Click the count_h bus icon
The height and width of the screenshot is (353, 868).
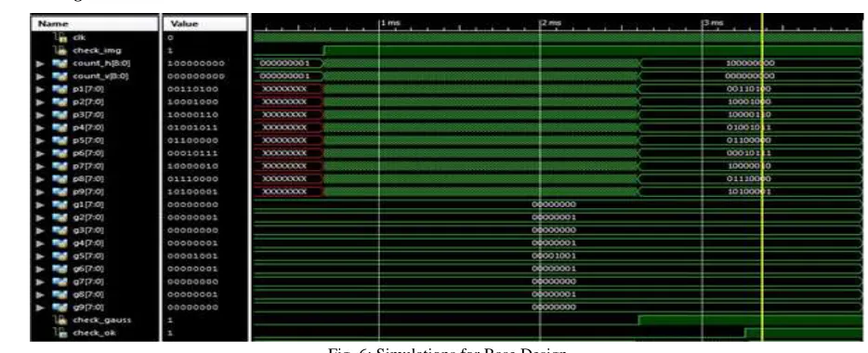(59, 63)
